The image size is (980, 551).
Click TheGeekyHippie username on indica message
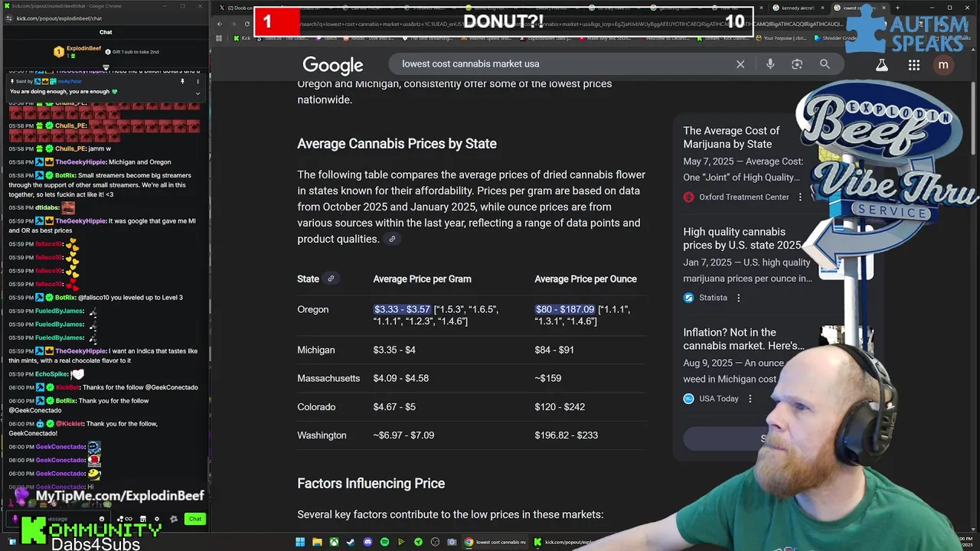[80, 351]
